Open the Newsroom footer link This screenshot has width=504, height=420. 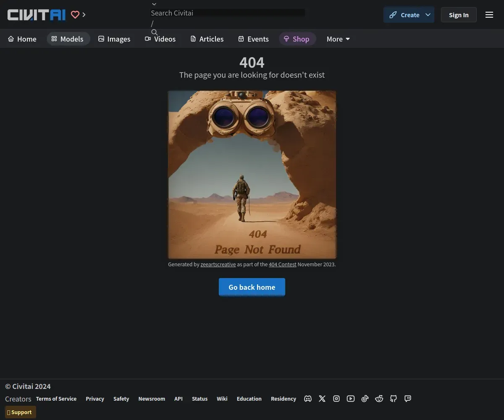[x=152, y=399]
